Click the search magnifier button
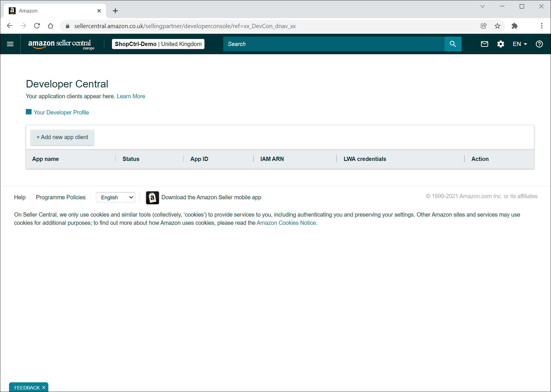The height and width of the screenshot is (392, 551). point(453,44)
